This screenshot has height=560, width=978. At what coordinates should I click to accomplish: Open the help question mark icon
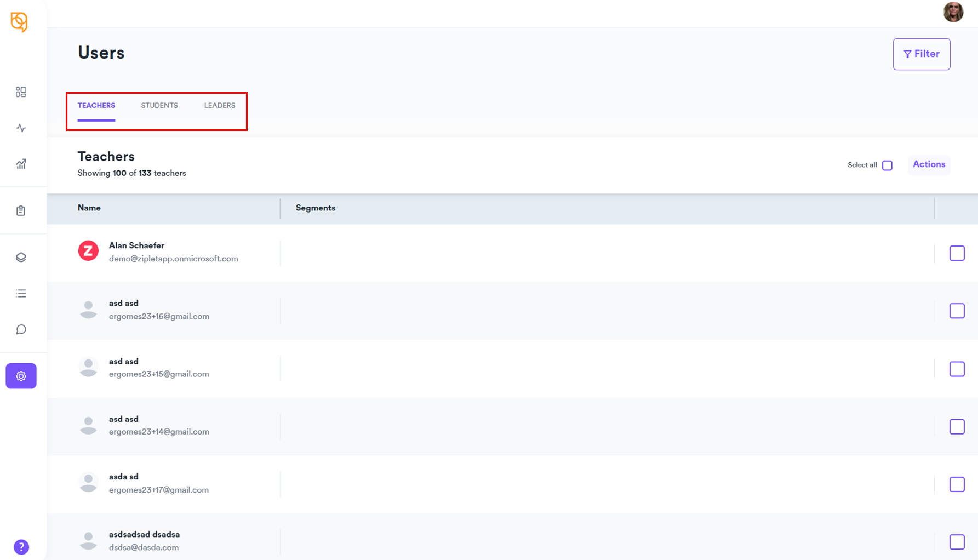pos(21,547)
